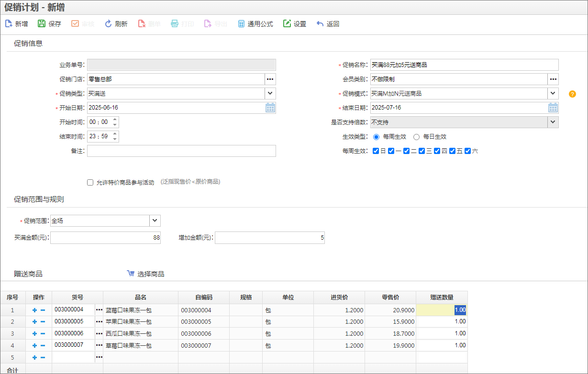Select the 草莓口味果冻一包 product name cell

141,346
